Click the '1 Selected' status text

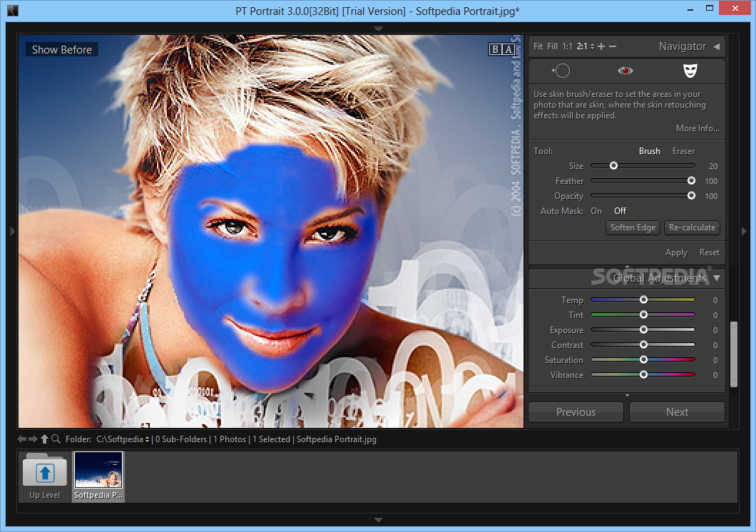(272, 439)
